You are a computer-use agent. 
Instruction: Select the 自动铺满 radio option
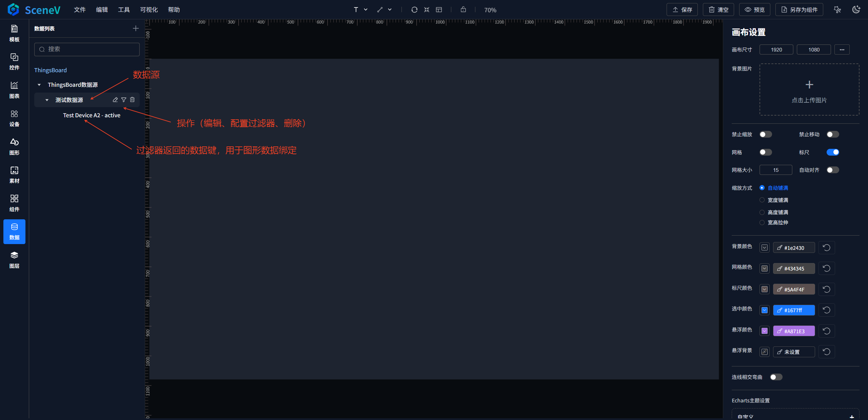click(x=762, y=188)
